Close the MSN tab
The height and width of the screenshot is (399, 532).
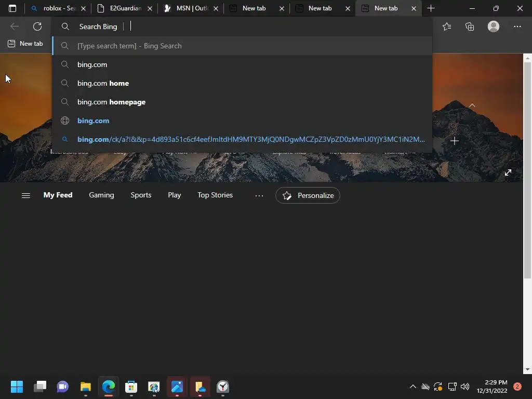point(216,9)
